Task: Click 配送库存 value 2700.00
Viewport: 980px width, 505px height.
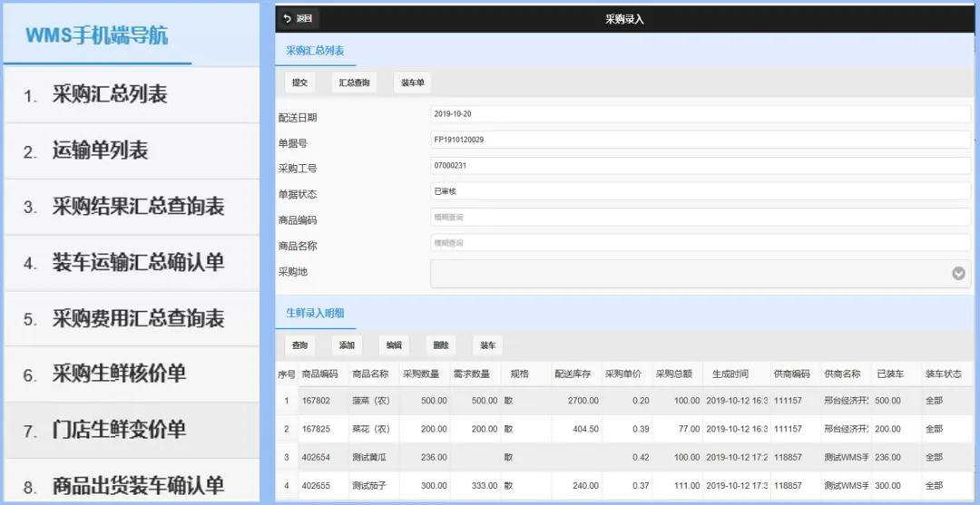Action: coord(583,401)
